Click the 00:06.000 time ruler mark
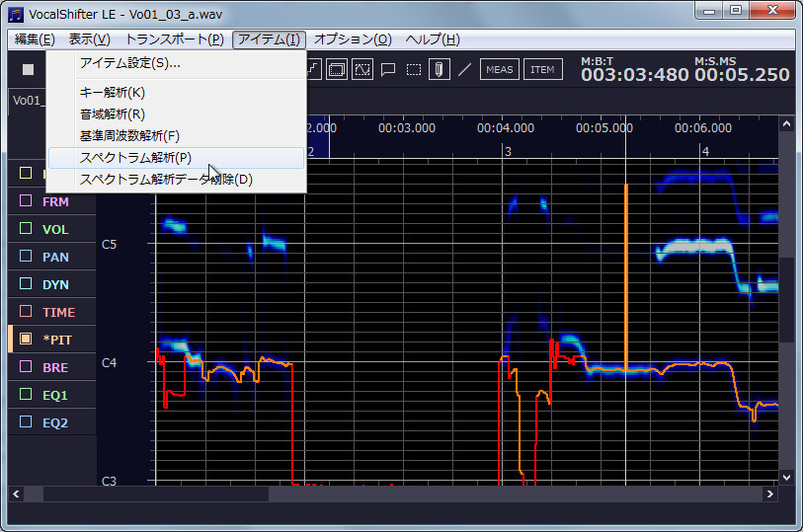The width and height of the screenshot is (803, 532). pyautogui.click(x=703, y=128)
